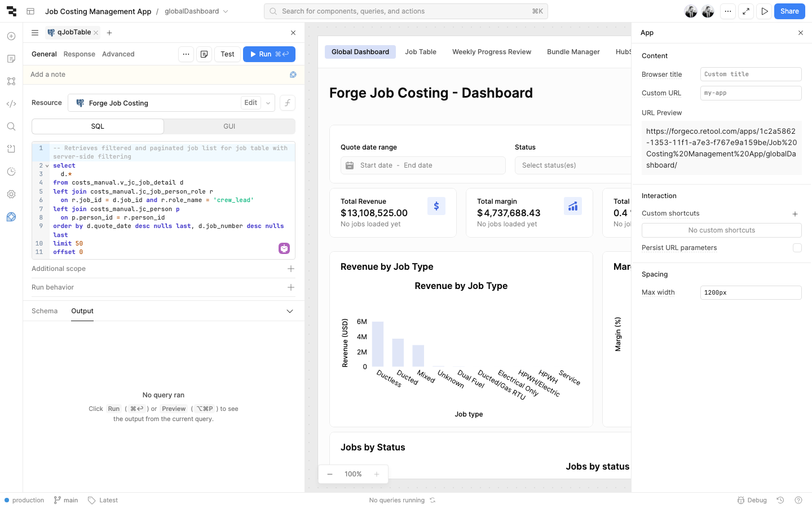Open the Debug panel in status bar
Screen dimensions: 812x508
[x=752, y=500]
